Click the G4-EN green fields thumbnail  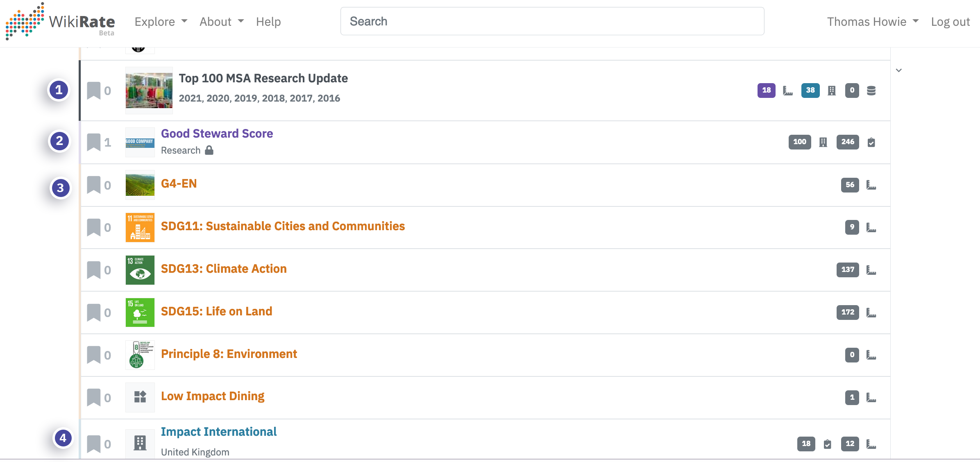(x=140, y=185)
